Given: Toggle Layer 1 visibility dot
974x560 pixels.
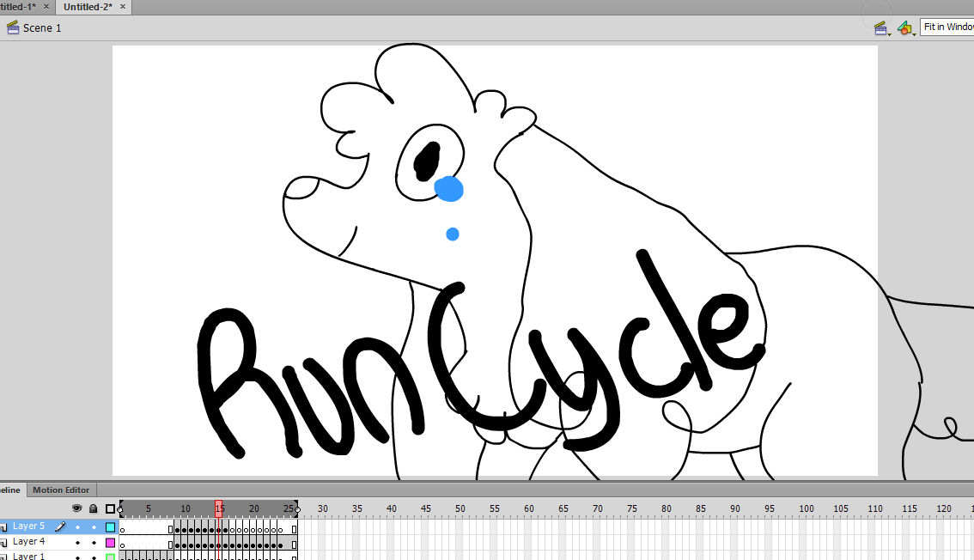Looking at the screenshot, I should coord(77,557).
